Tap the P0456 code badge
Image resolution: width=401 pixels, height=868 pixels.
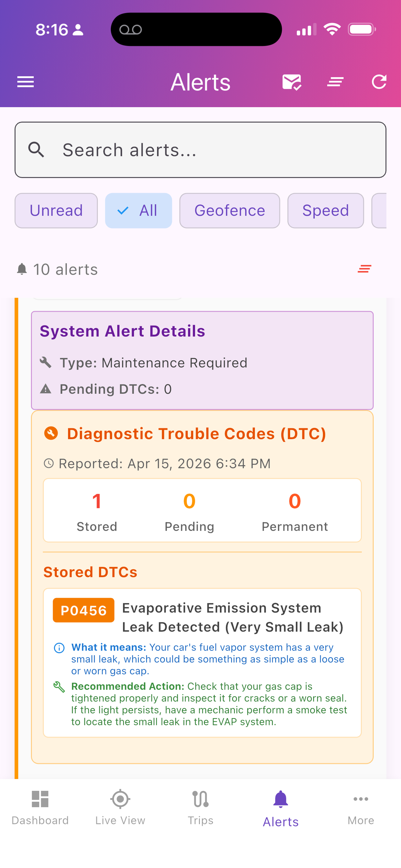pyautogui.click(x=83, y=610)
